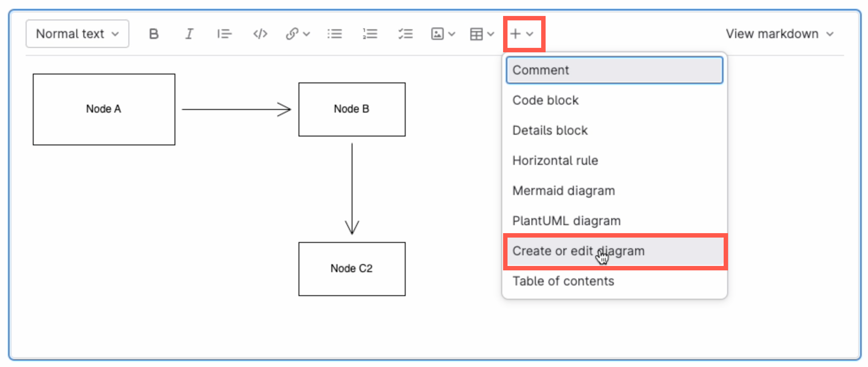Insert a bullet list
This screenshot has width=868, height=367.
tap(335, 33)
